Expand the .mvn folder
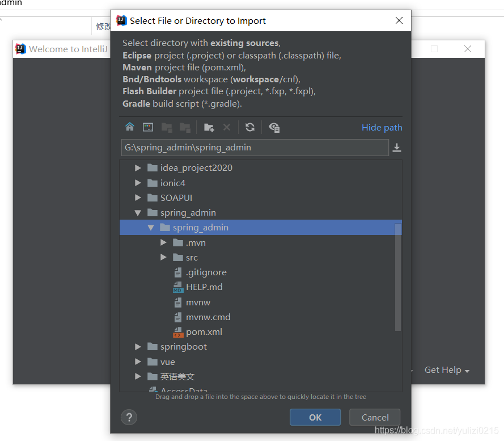Viewport: 504px width, 441px height. pos(163,243)
